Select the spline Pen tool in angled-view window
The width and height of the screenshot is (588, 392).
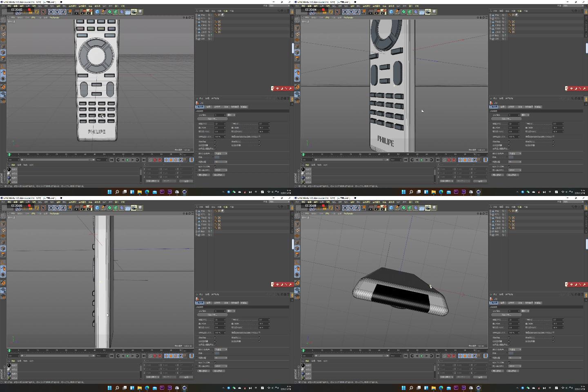398,12
